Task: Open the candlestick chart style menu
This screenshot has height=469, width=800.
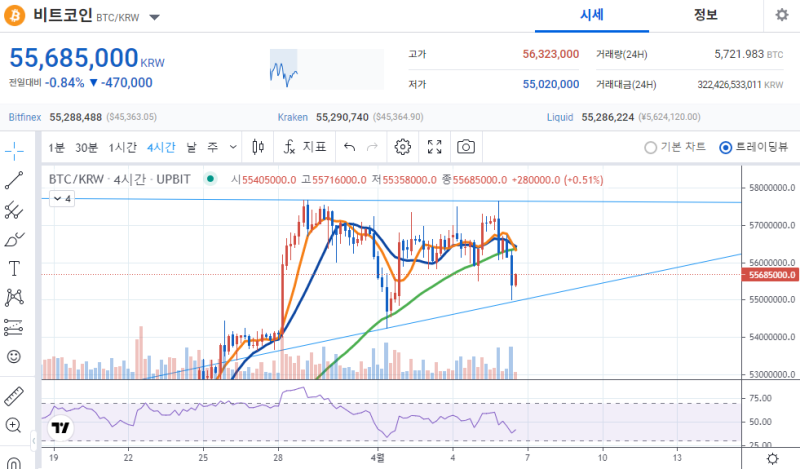Action: tap(258, 147)
